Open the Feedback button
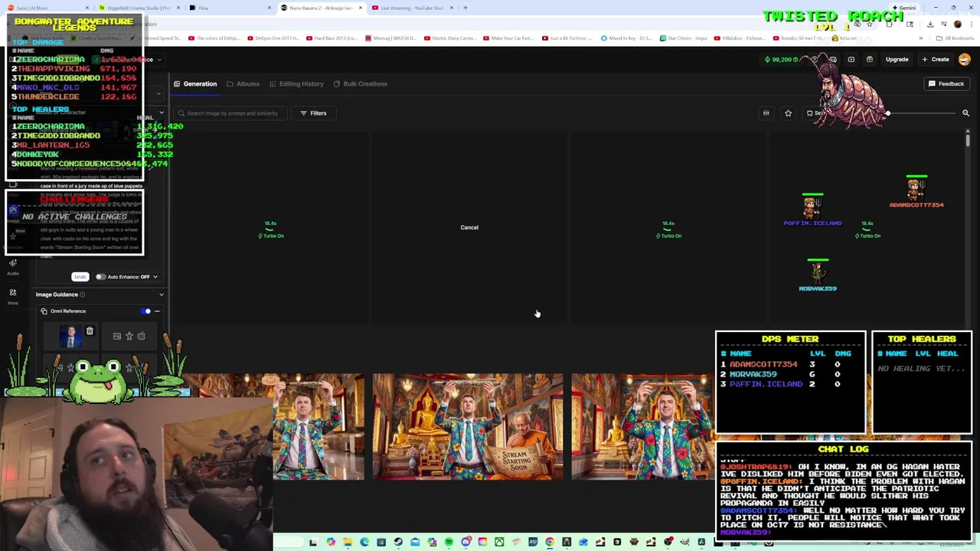Image resolution: width=980 pixels, height=551 pixels. point(946,83)
